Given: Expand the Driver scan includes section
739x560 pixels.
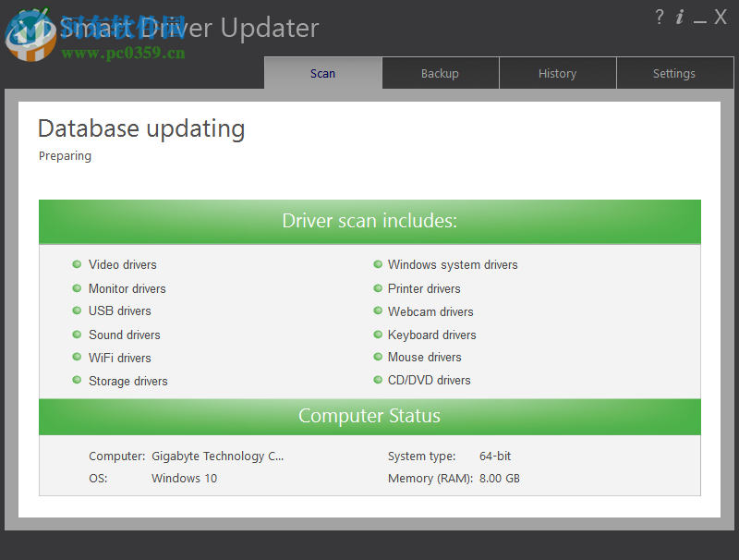Looking at the screenshot, I should 369,221.
